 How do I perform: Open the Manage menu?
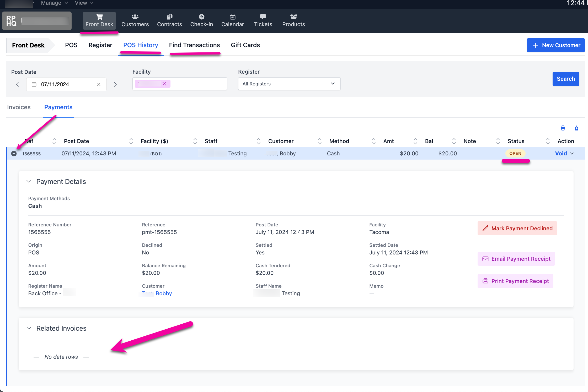[x=54, y=3]
